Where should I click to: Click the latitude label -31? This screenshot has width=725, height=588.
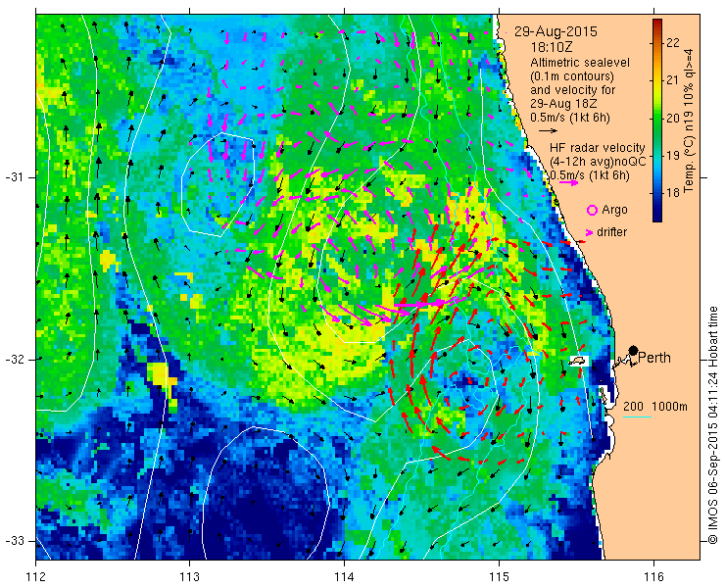pos(15,177)
